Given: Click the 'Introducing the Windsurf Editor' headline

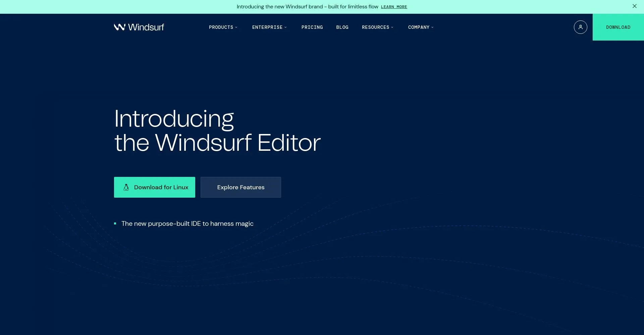Looking at the screenshot, I should 217,131.
